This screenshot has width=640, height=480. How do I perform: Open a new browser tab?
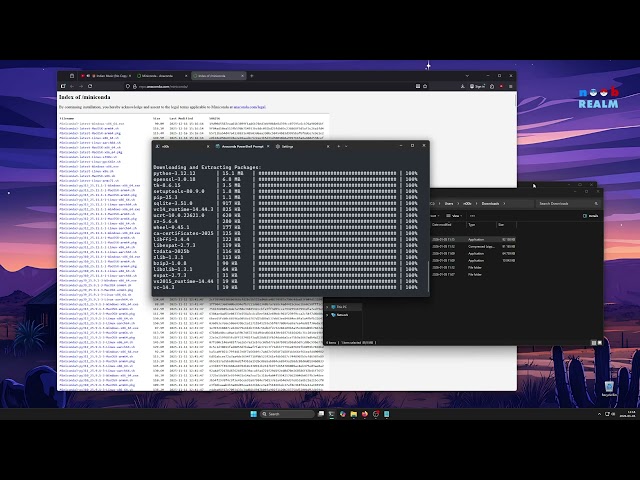pyautogui.click(x=251, y=76)
